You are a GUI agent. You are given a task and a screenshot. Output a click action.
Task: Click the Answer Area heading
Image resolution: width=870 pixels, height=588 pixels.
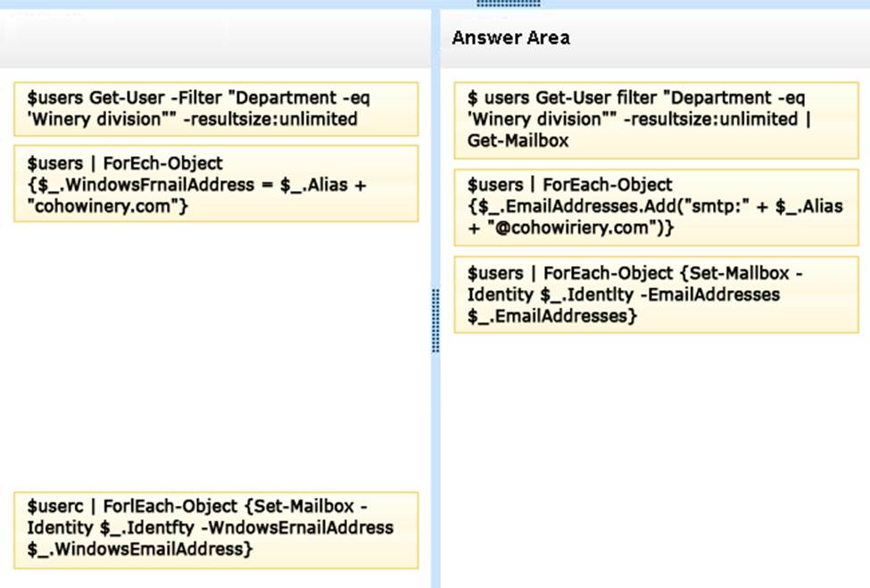click(510, 37)
